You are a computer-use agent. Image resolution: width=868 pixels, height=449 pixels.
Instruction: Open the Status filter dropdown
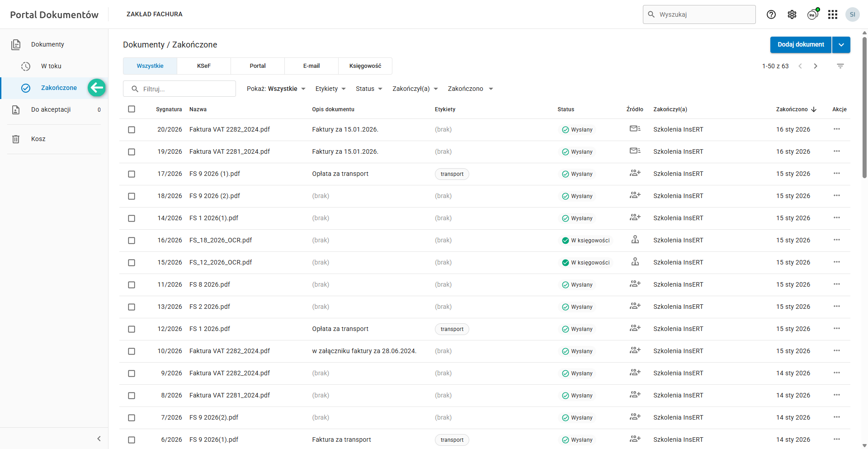[369, 89]
